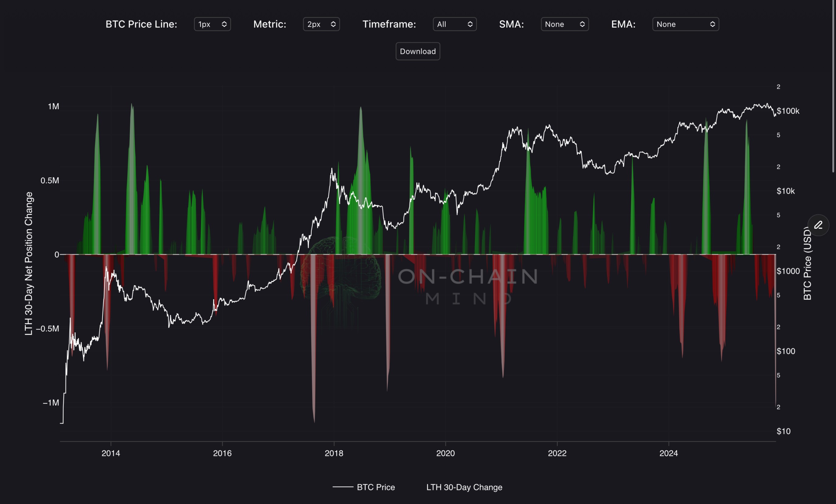
Task: Expand the Metric line width dropdown
Action: click(321, 24)
